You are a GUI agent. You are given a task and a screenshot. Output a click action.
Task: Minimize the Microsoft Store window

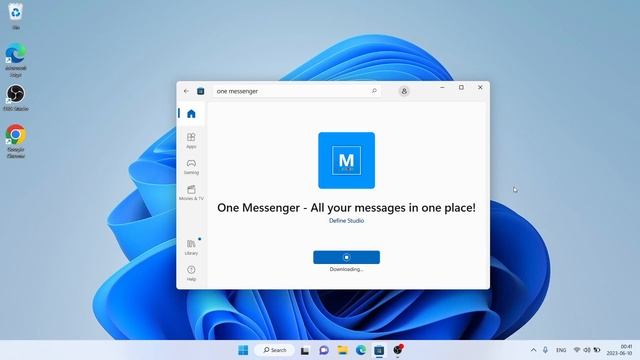442,87
